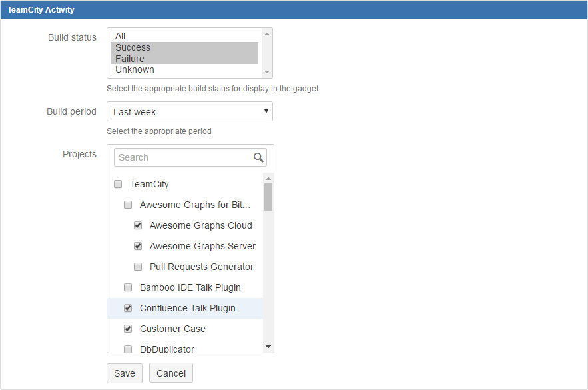The width and height of the screenshot is (588, 390).
Task: Toggle the TeamCity root checkbox
Action: 118,184
